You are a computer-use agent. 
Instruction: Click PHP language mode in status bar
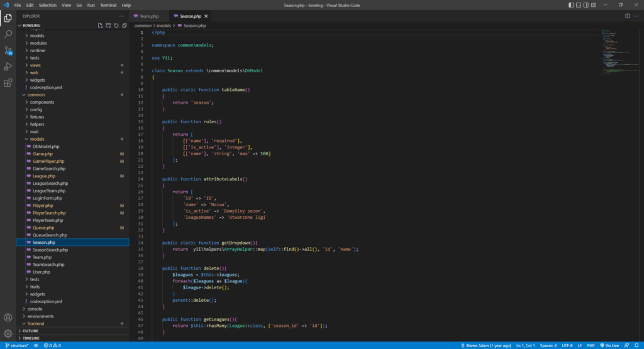pos(591,345)
